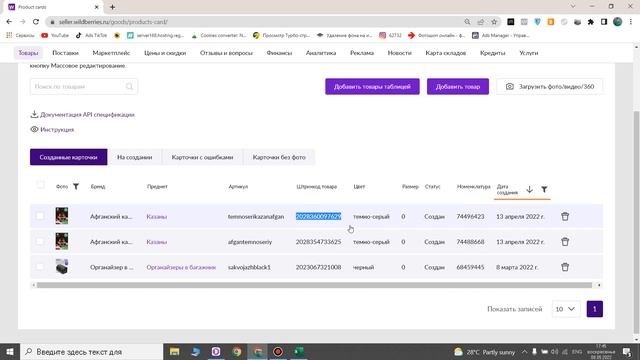Image resolution: width=640 pixels, height=360 pixels.
Task: Switch to the На создании tab
Action: (135, 157)
